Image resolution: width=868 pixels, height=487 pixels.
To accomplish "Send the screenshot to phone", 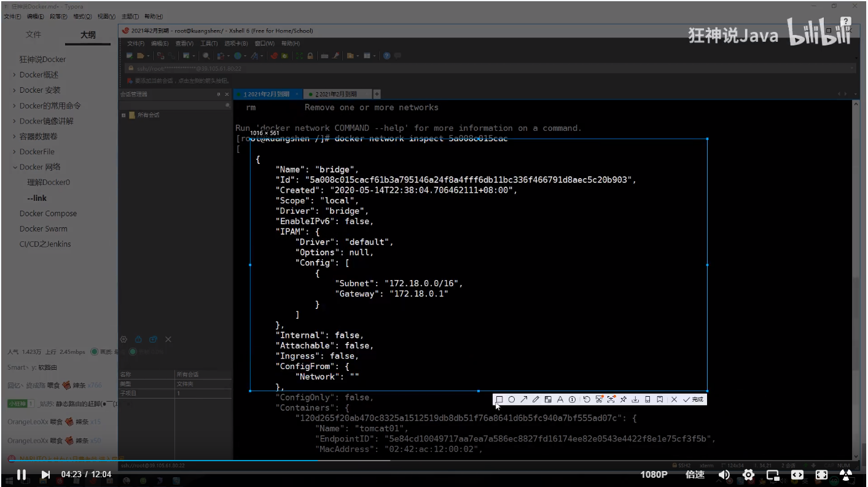I will (x=647, y=400).
